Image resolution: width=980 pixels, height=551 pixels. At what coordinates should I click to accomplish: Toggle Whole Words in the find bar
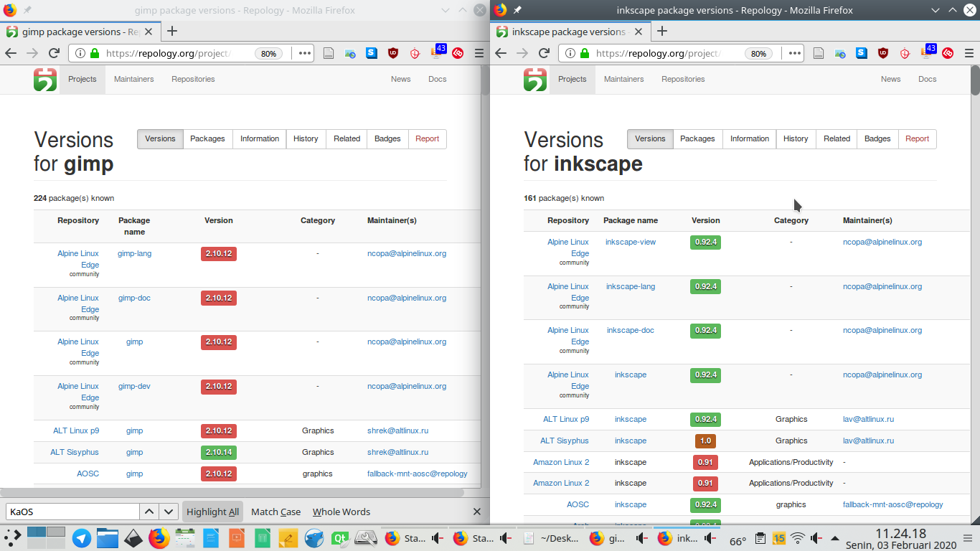pos(341,512)
